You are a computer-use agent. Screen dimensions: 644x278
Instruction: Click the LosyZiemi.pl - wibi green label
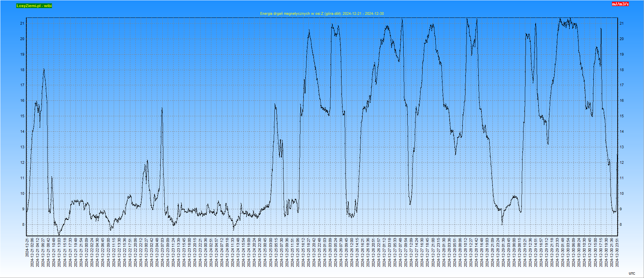34,6
